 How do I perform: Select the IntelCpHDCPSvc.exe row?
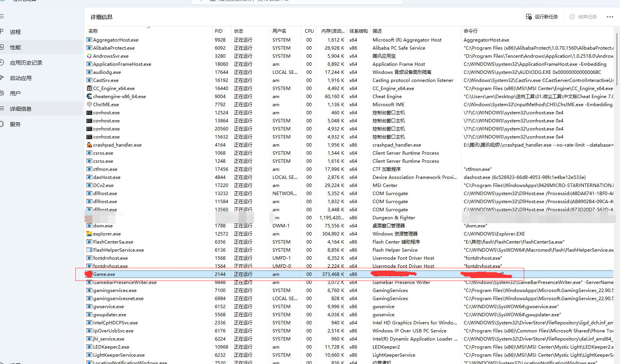coord(349,322)
